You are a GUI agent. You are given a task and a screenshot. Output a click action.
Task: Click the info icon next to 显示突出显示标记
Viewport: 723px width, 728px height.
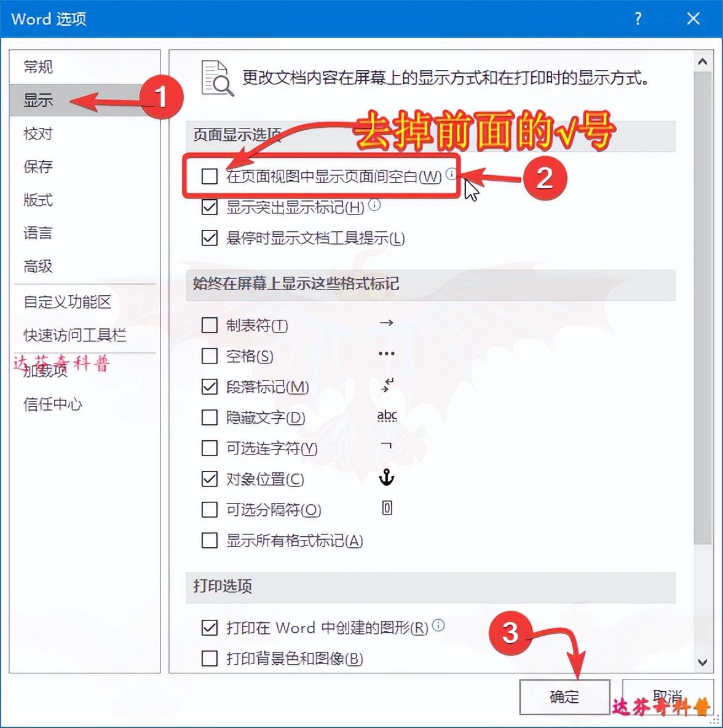point(373,205)
